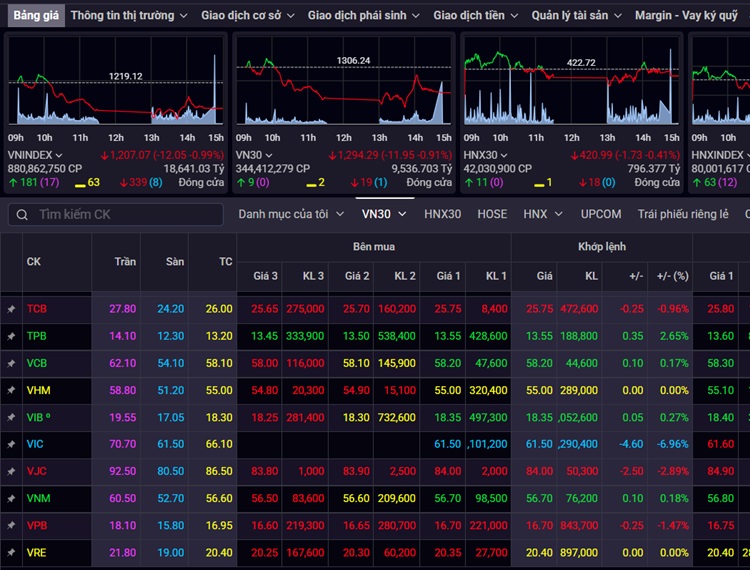Click the pin icon beside VNM
This screenshot has height=570, width=750.
pos(11,499)
